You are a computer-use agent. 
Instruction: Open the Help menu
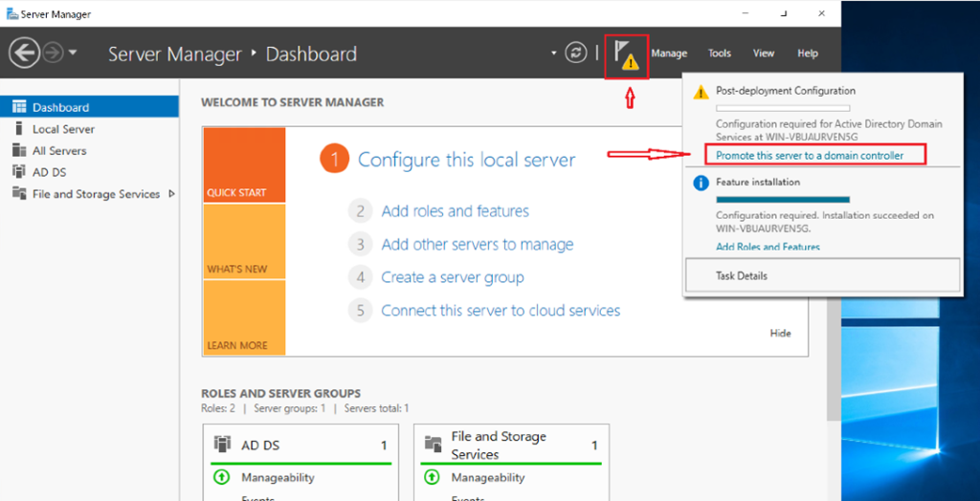pyautogui.click(x=808, y=54)
